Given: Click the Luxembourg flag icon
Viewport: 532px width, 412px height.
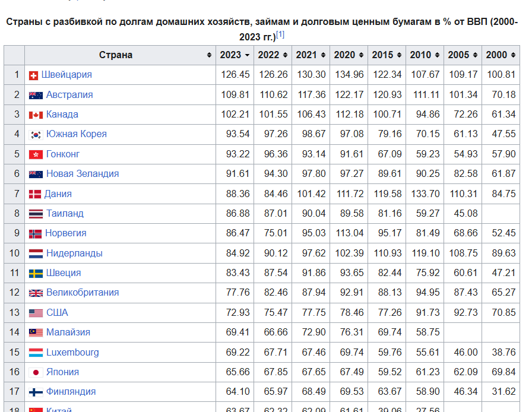Looking at the screenshot, I should click(36, 353).
